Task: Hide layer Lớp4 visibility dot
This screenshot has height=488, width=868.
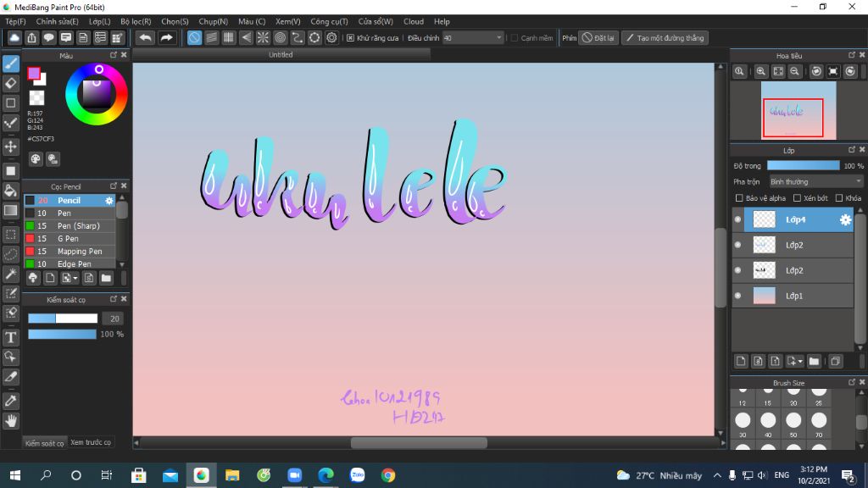Action: 738,219
